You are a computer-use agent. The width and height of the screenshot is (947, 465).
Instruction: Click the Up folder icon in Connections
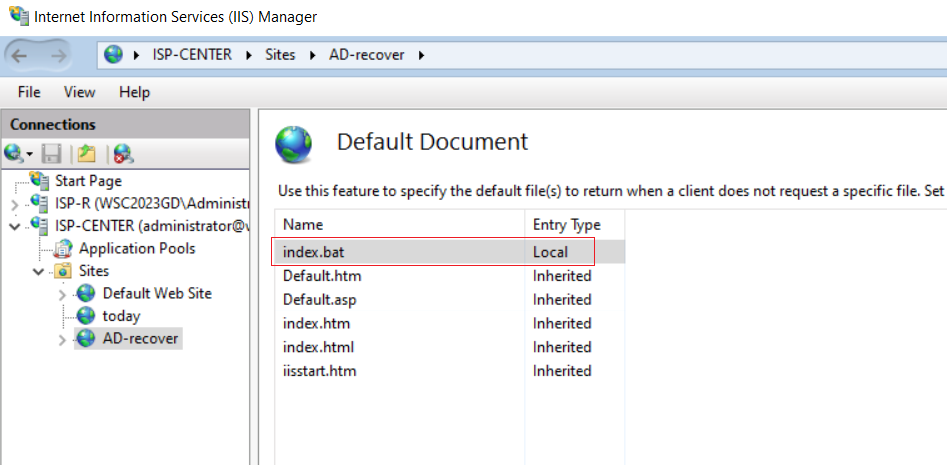[86, 155]
